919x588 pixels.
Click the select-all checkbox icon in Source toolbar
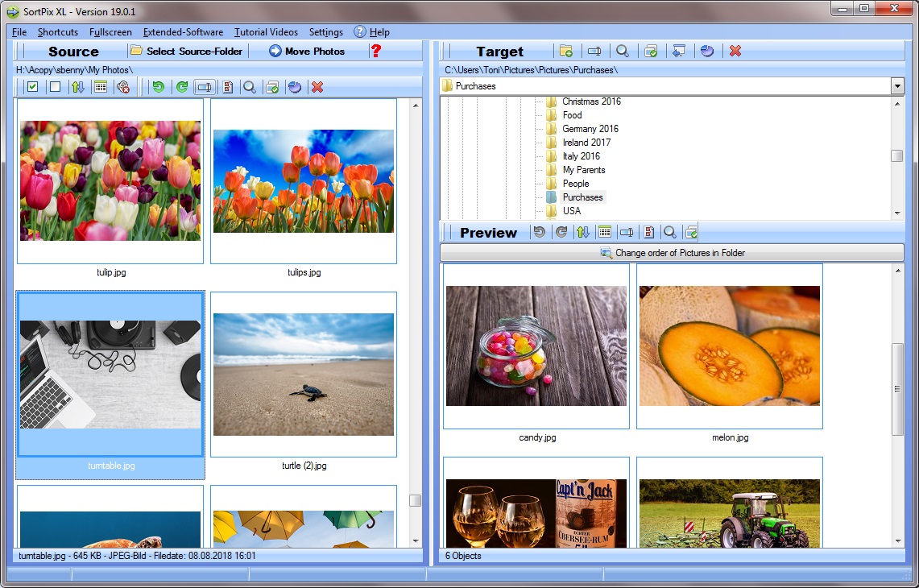click(x=32, y=87)
